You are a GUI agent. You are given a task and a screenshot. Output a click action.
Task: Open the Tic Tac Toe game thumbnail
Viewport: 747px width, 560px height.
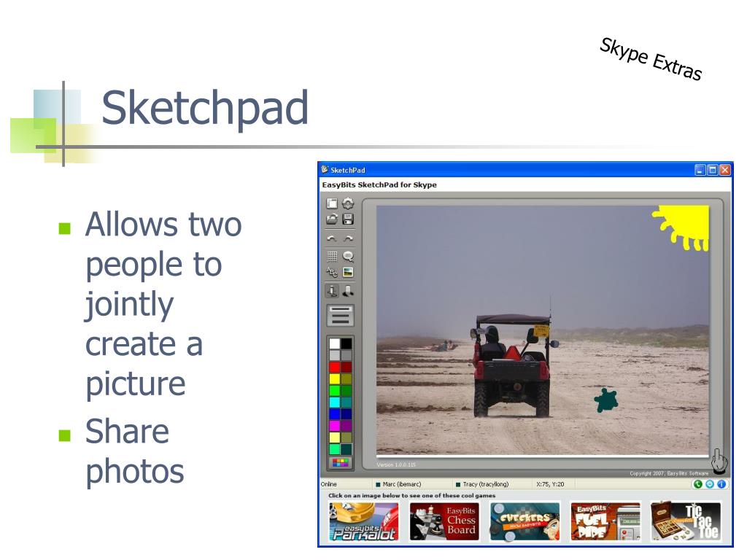[686, 522]
